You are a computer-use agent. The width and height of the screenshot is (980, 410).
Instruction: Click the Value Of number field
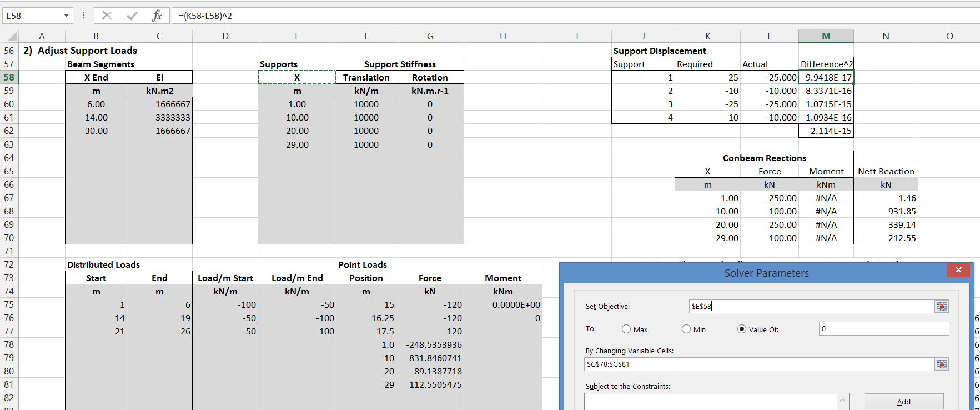click(883, 329)
